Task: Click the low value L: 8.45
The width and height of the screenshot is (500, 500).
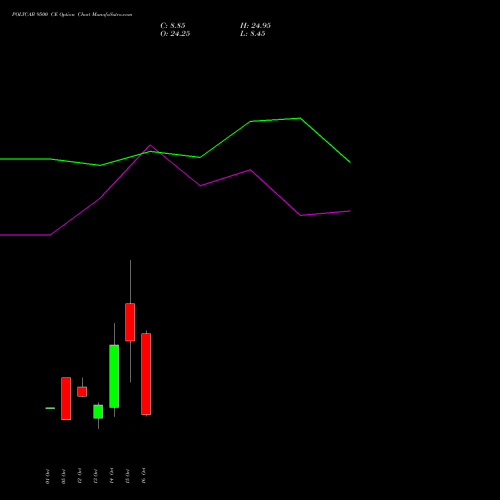Action: point(253,34)
